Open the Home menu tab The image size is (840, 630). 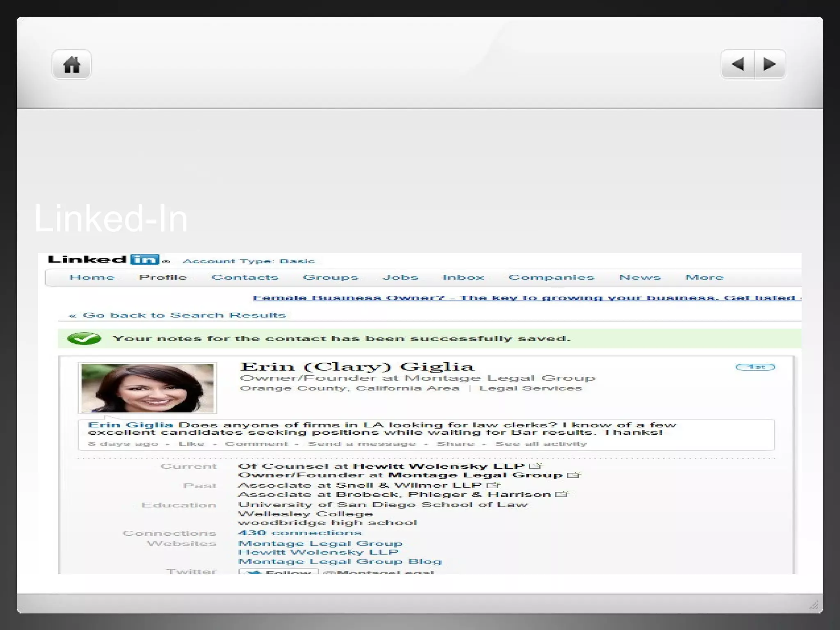click(92, 277)
